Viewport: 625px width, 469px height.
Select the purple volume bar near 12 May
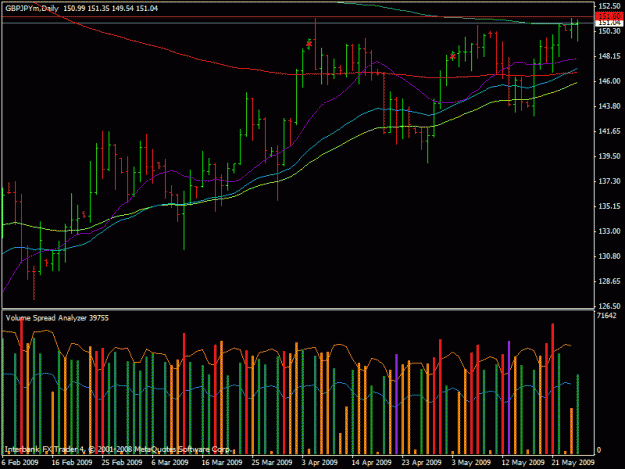pos(509,397)
